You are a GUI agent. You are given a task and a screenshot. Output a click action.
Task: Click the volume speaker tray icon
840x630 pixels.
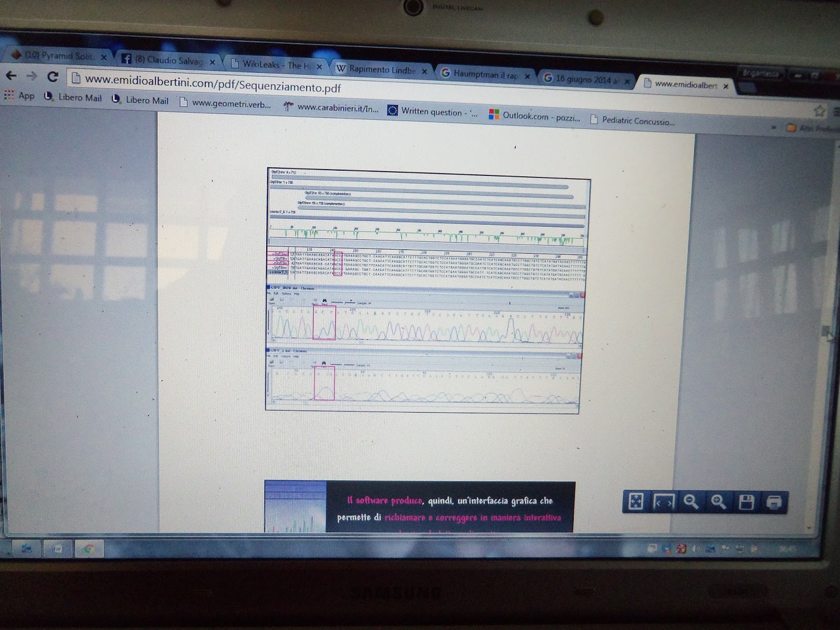click(696, 549)
